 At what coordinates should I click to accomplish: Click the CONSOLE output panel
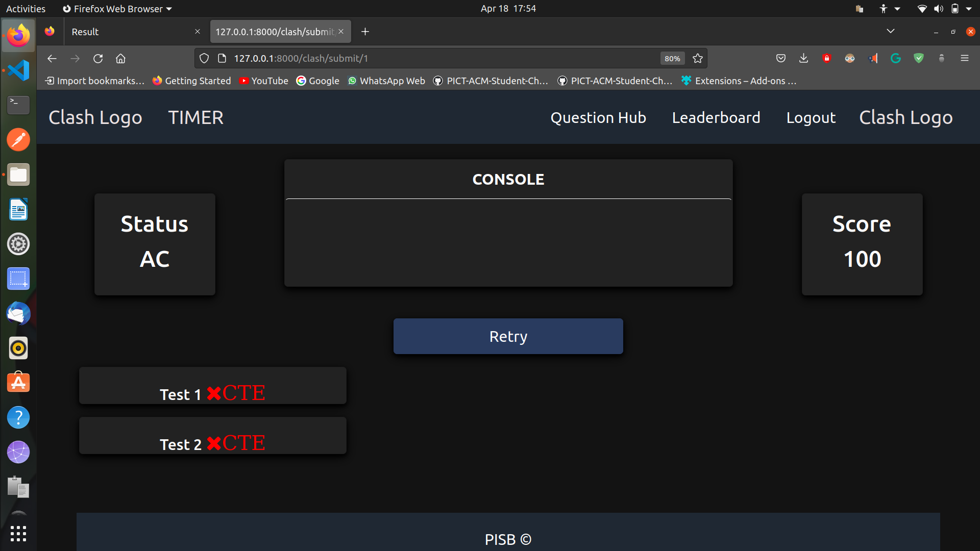click(508, 223)
